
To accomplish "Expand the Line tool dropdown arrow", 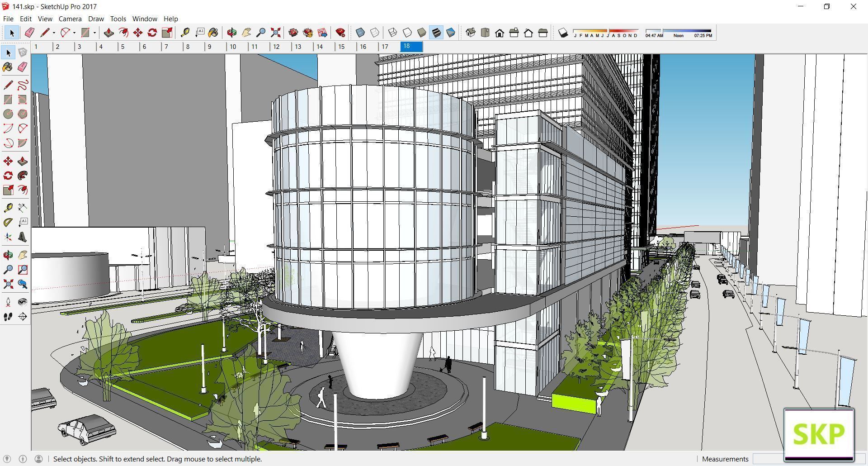I will click(x=54, y=33).
